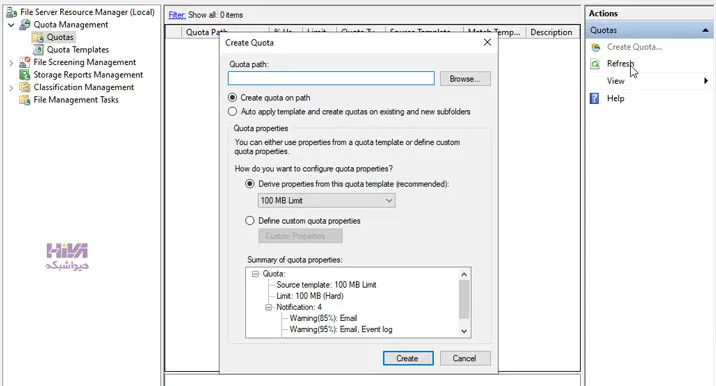Viewport: 716px width, 386px height.
Task: Click the Quota Management node icon
Action: [25, 25]
